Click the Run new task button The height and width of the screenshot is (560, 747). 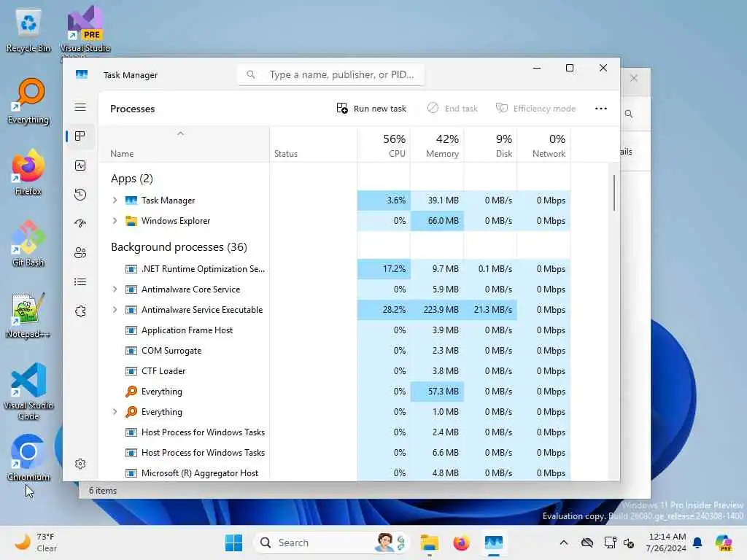[371, 109]
